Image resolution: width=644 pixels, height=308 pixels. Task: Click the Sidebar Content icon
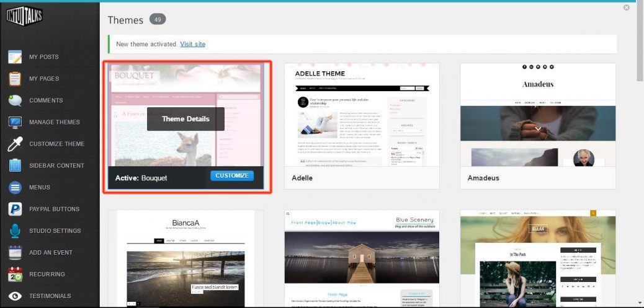(x=15, y=165)
